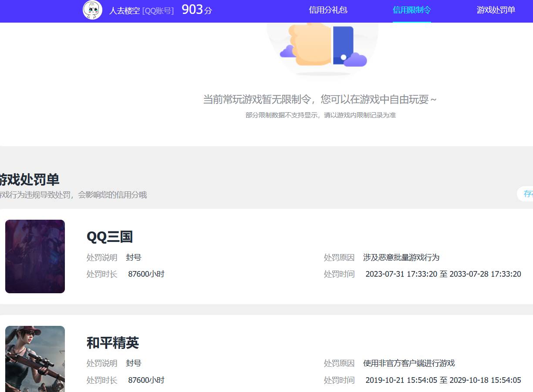Open the 和平精英 game thumbnail
The height and width of the screenshot is (392, 533).
(x=35, y=359)
